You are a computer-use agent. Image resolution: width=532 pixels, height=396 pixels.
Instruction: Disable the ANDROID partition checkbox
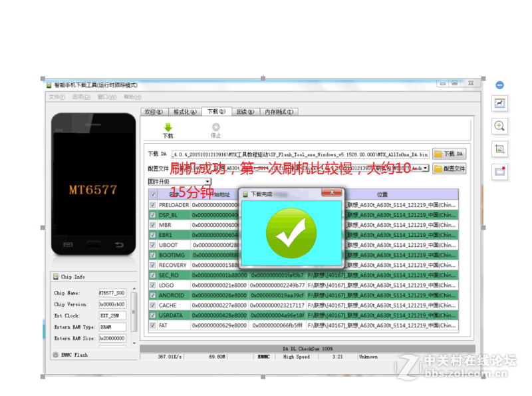click(153, 295)
